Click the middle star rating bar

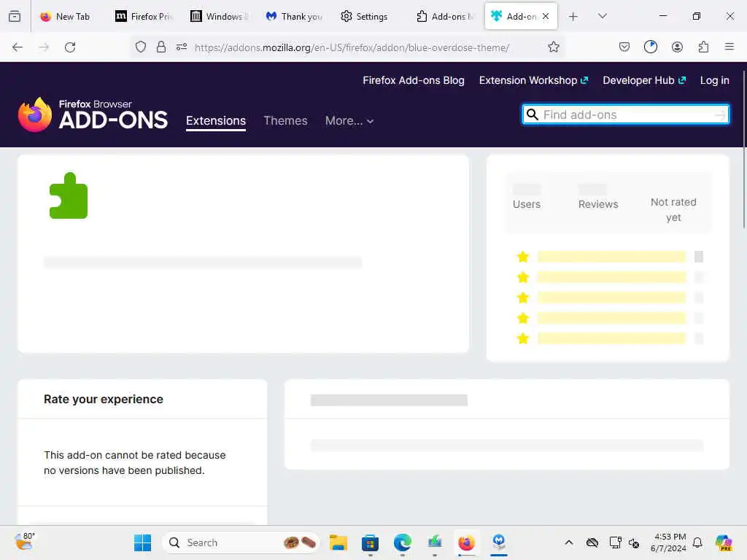coord(611,297)
